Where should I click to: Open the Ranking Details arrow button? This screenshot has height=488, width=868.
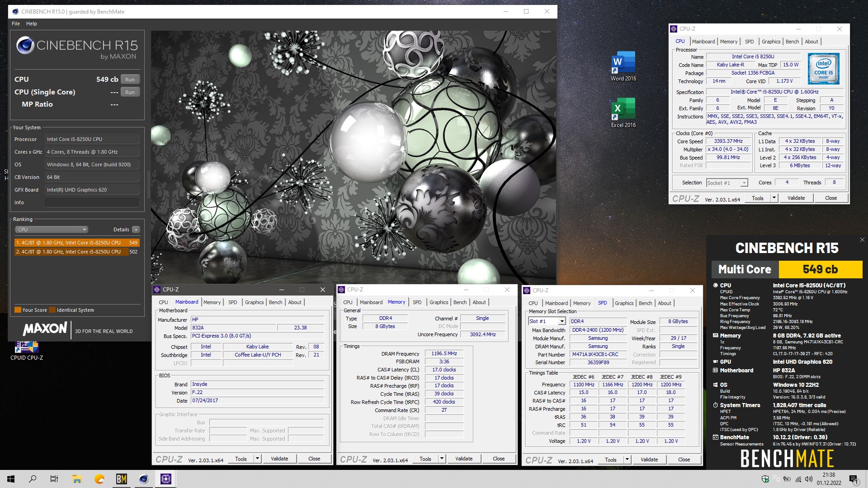coord(136,230)
